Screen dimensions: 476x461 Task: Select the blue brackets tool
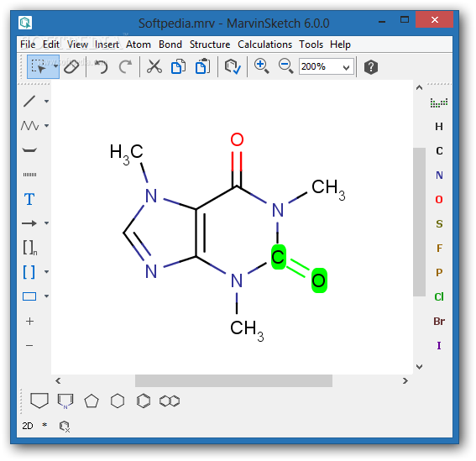[x=29, y=272]
